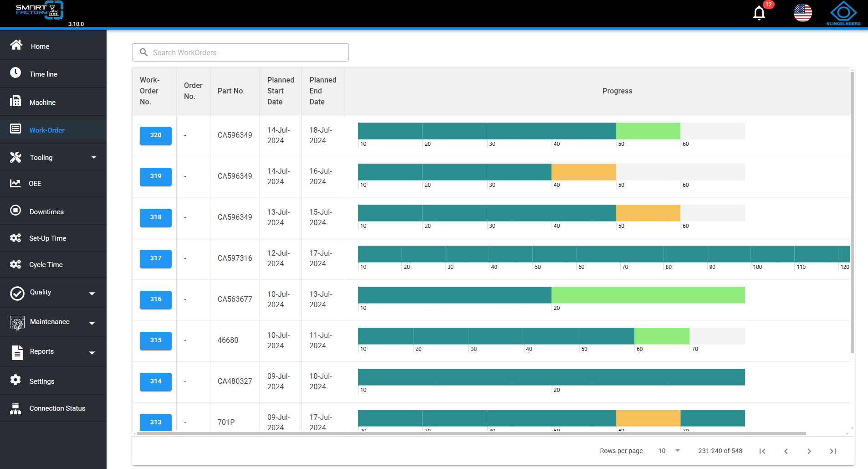Click the Time line clock icon
Image resolution: width=868 pixels, height=469 pixels.
pyautogui.click(x=15, y=73)
